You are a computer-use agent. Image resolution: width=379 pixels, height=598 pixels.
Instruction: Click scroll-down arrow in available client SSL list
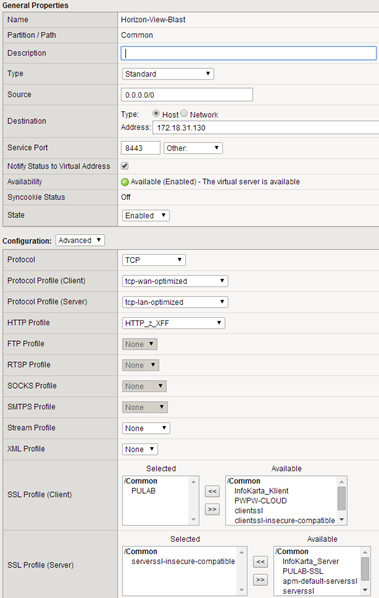tap(342, 519)
